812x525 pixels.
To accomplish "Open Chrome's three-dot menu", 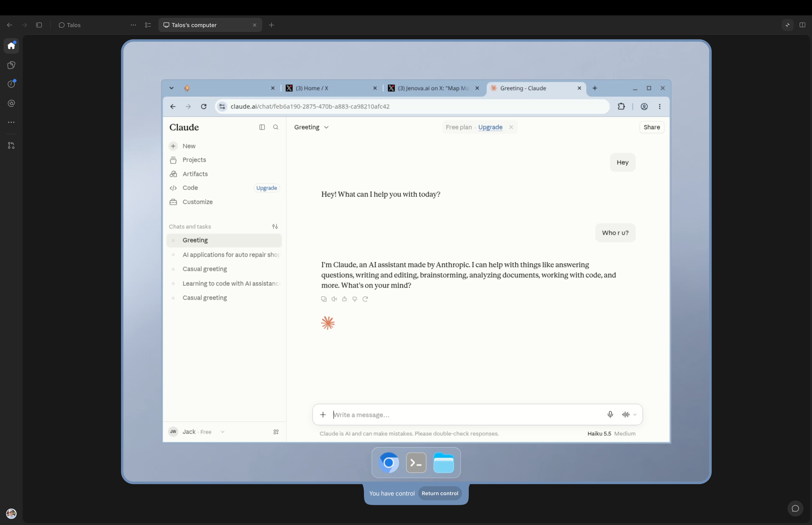I will pos(660,106).
